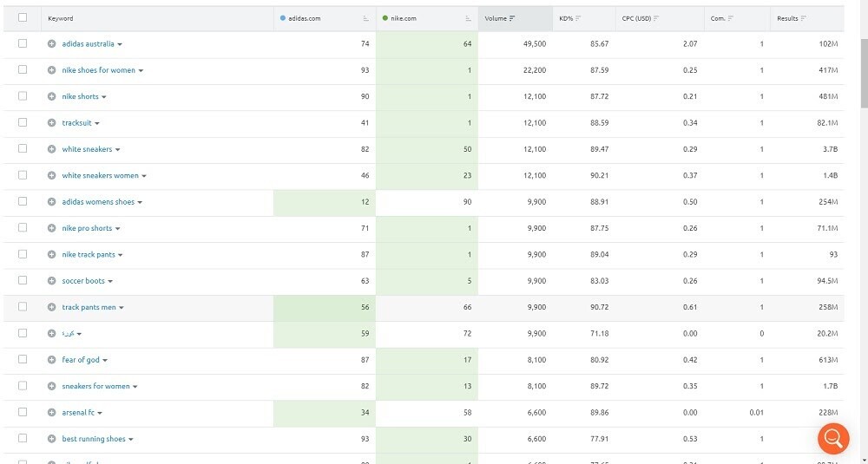Click the page vertical scrollbar thumb
This screenshot has width=868, height=464.
coord(865,72)
